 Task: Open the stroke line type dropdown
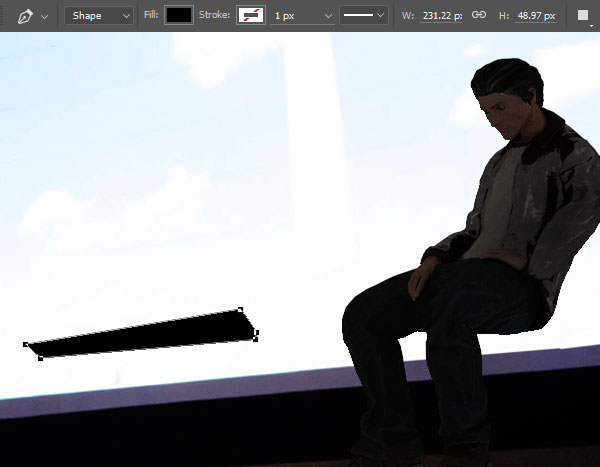point(364,15)
